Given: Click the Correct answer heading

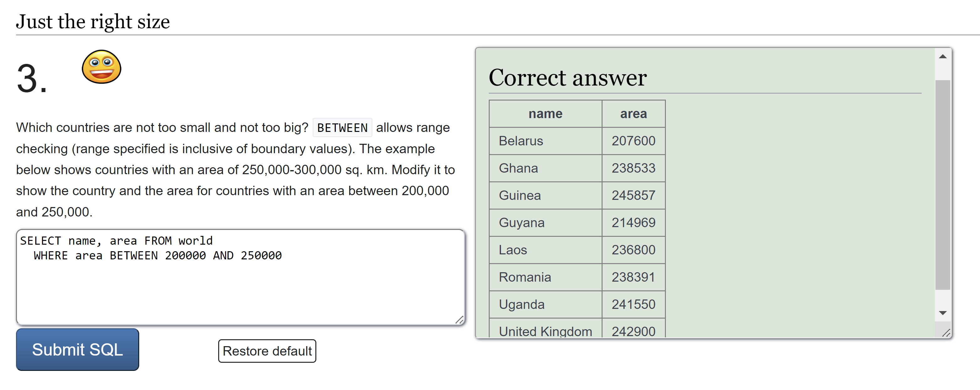Looking at the screenshot, I should (x=567, y=78).
